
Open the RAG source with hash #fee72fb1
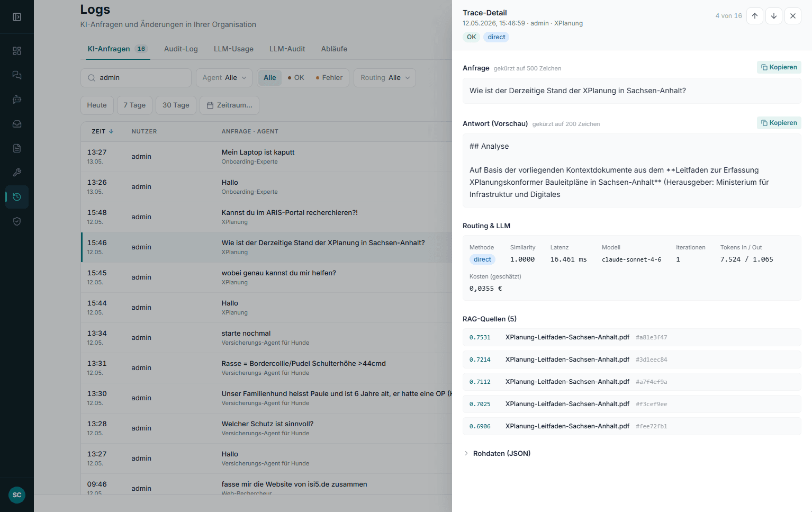(632, 426)
